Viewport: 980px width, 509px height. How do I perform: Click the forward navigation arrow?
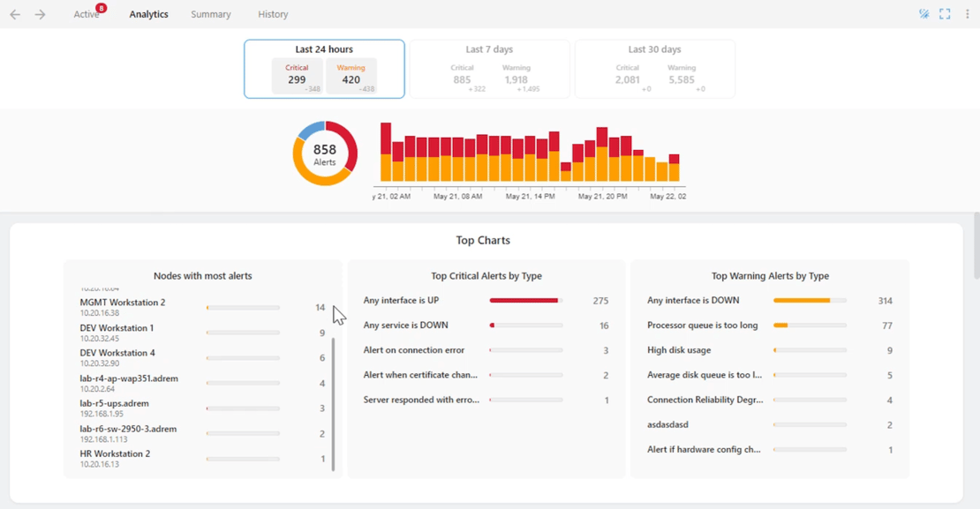click(40, 14)
